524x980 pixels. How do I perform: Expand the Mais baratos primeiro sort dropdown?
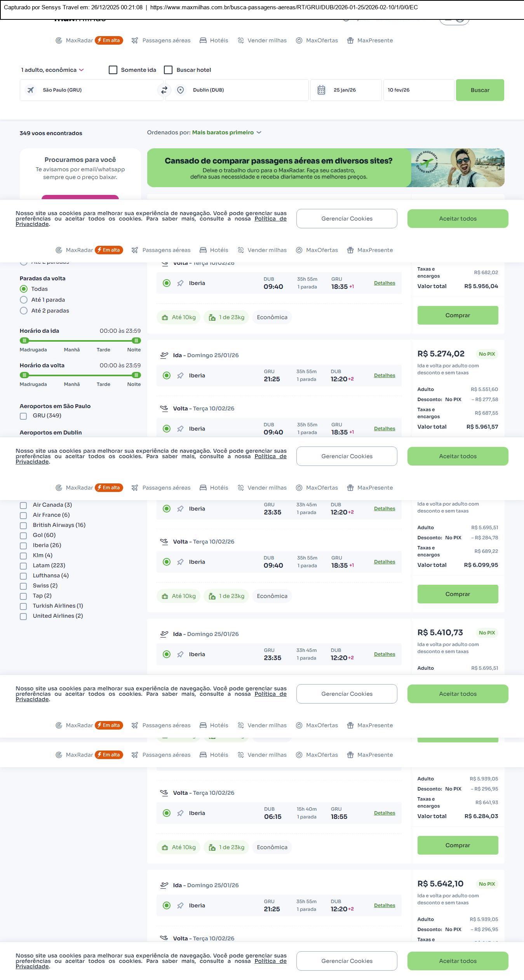click(x=226, y=132)
